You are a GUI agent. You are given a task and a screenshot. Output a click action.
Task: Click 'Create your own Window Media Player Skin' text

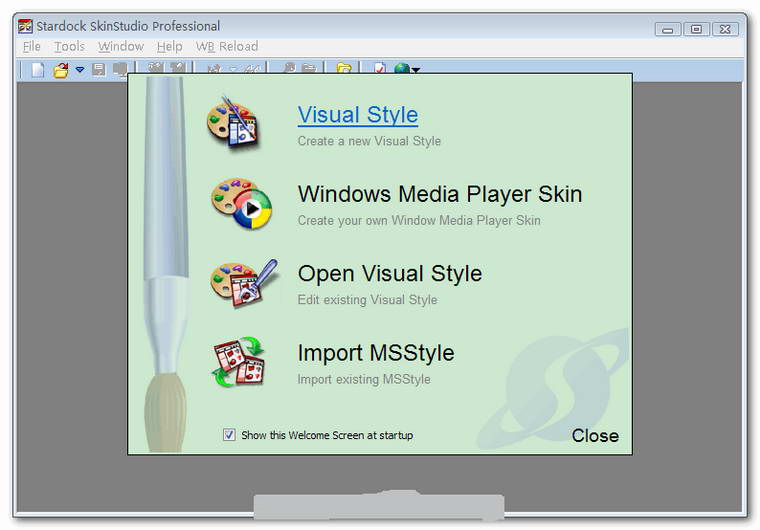[x=419, y=221]
